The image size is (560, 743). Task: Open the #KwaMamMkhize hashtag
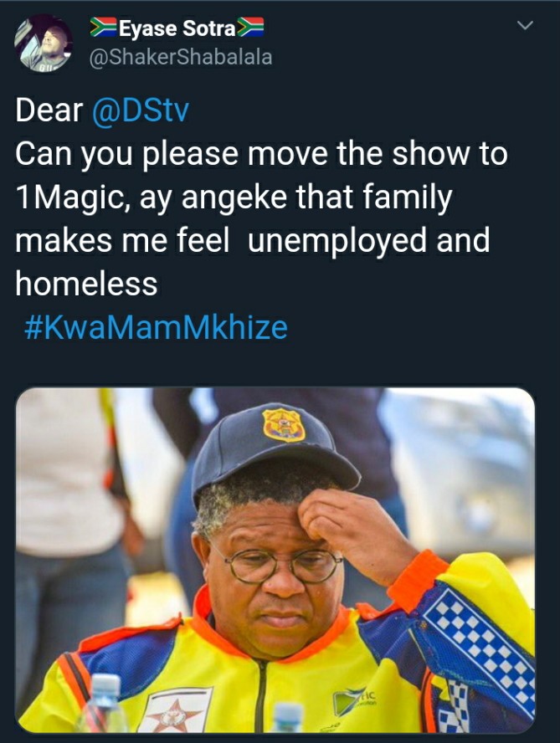point(156,327)
